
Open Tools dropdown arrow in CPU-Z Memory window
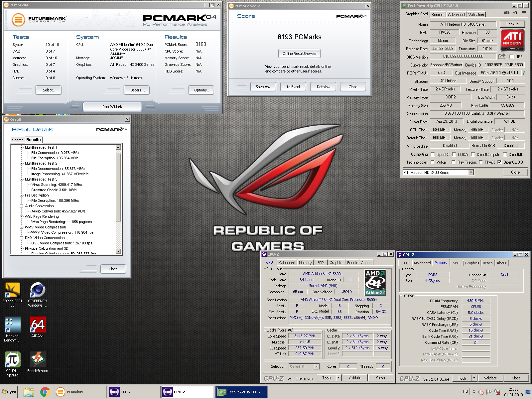474,378
